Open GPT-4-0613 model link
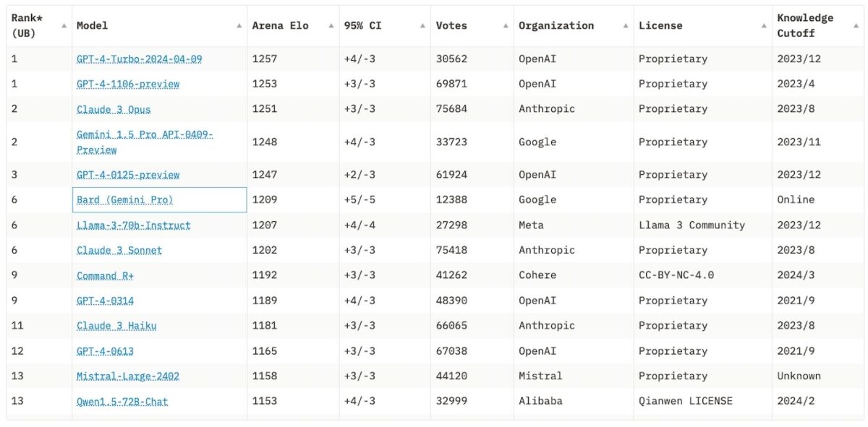 [105, 351]
